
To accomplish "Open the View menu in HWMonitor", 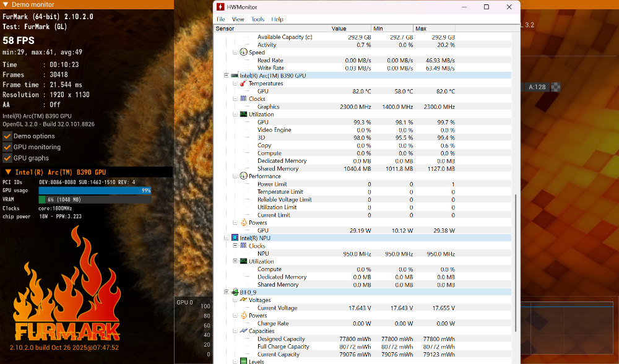I will [238, 19].
